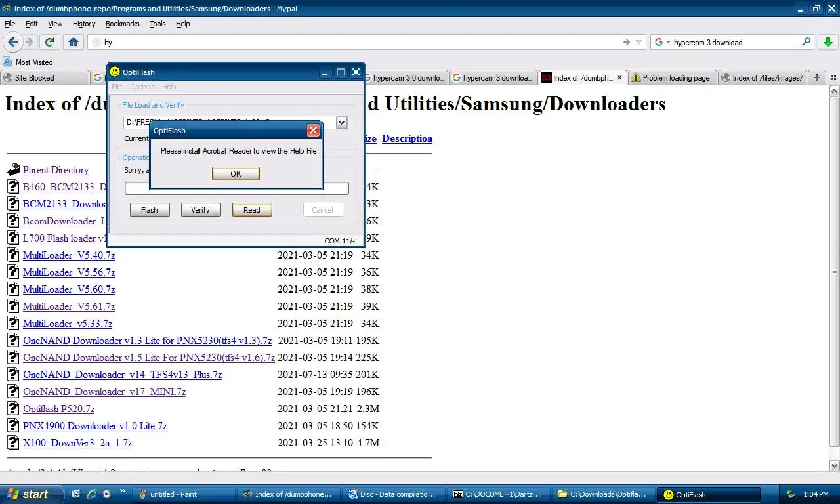Viewport: 840px width, 504px height.
Task: Click OK in the Acrobat Reader message
Action: [236, 173]
